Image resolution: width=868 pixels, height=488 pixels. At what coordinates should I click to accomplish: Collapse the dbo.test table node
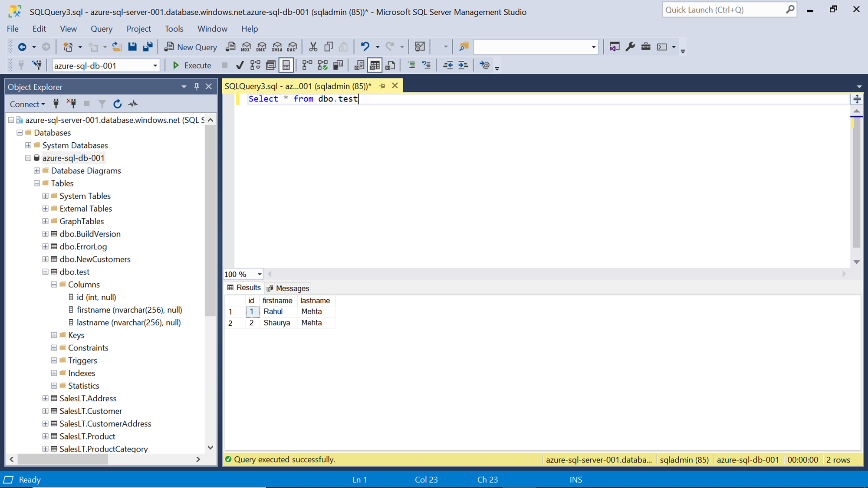(x=45, y=272)
